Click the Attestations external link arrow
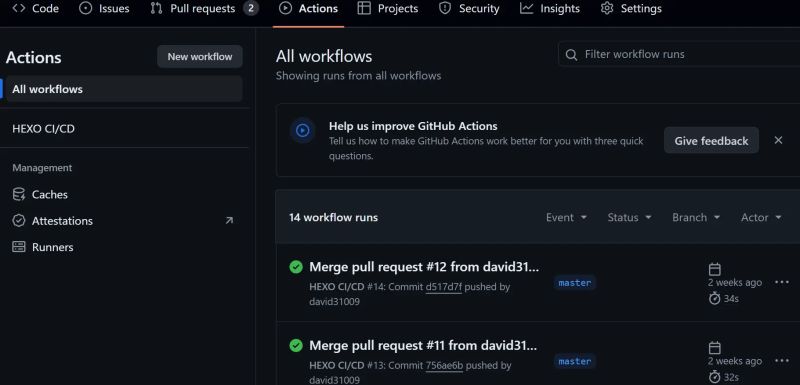 pos(229,220)
